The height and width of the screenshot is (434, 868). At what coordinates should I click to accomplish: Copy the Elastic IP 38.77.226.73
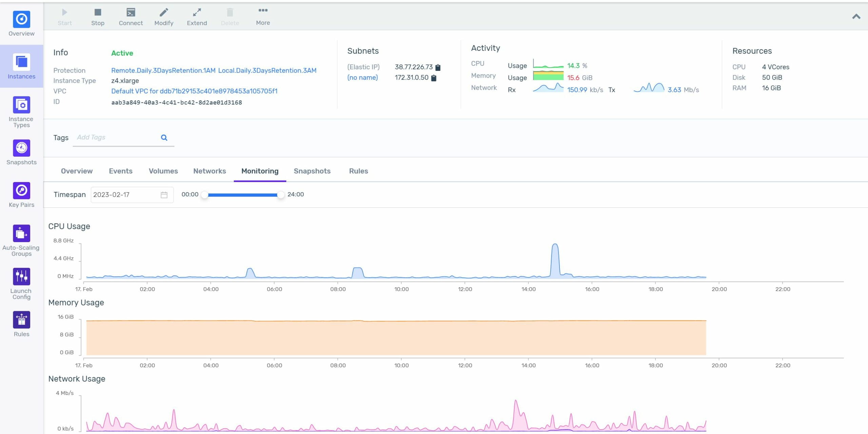(438, 67)
